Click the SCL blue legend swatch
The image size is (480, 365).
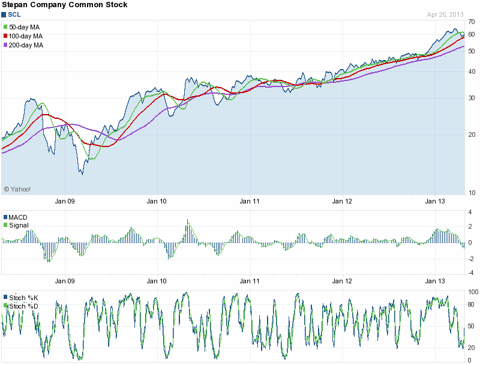click(4, 15)
